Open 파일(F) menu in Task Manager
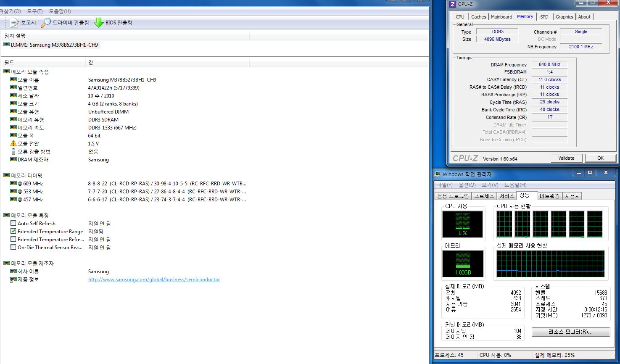Viewport: 620px width, 364px height. [x=445, y=185]
